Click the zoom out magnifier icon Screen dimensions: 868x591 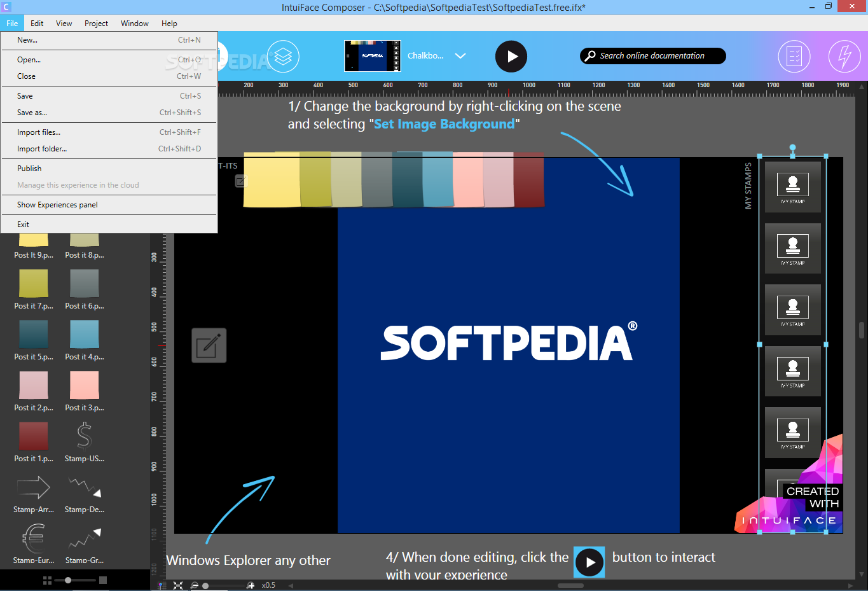195,585
